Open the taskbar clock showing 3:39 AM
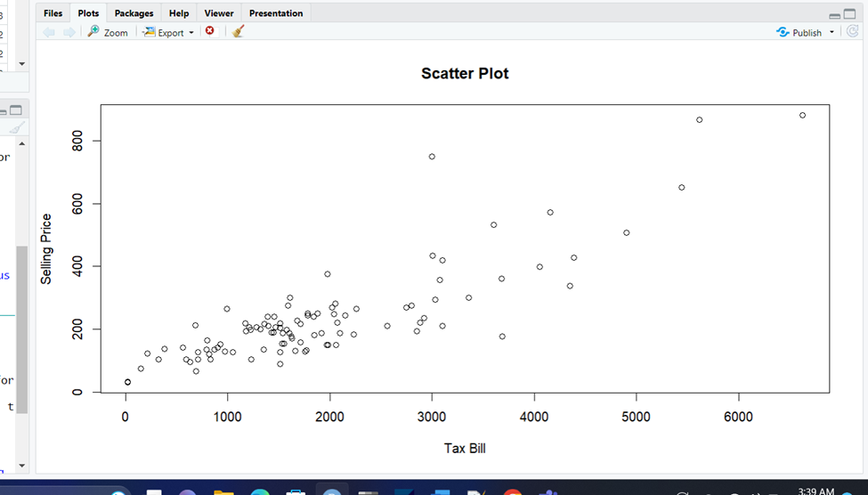The image size is (868, 495). (816, 491)
